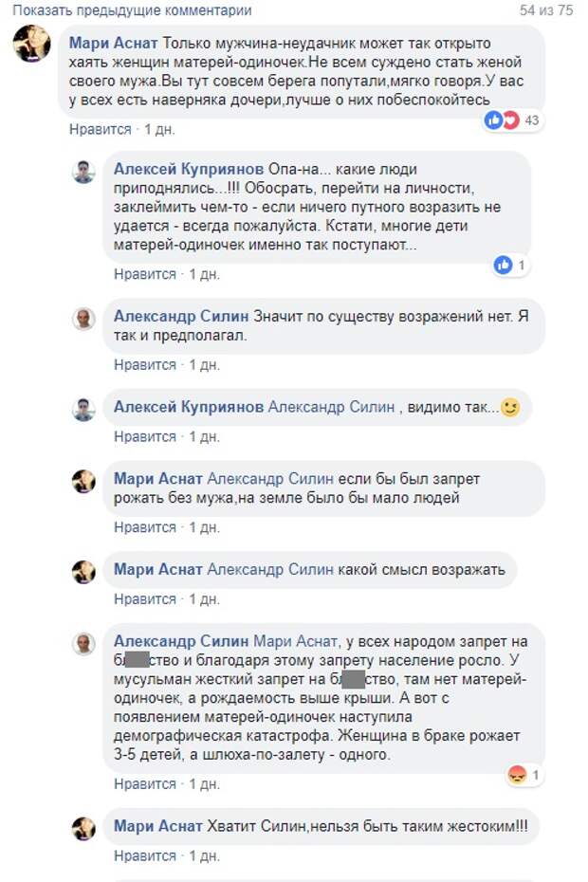Open reactions count 43 on top comment
Image resolution: width=588 pixels, height=882 pixels.
coord(531,119)
